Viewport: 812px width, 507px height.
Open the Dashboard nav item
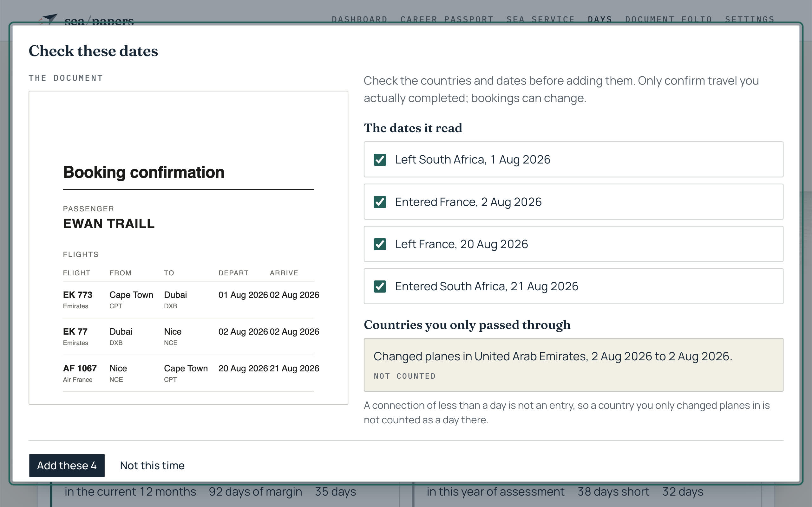360,19
